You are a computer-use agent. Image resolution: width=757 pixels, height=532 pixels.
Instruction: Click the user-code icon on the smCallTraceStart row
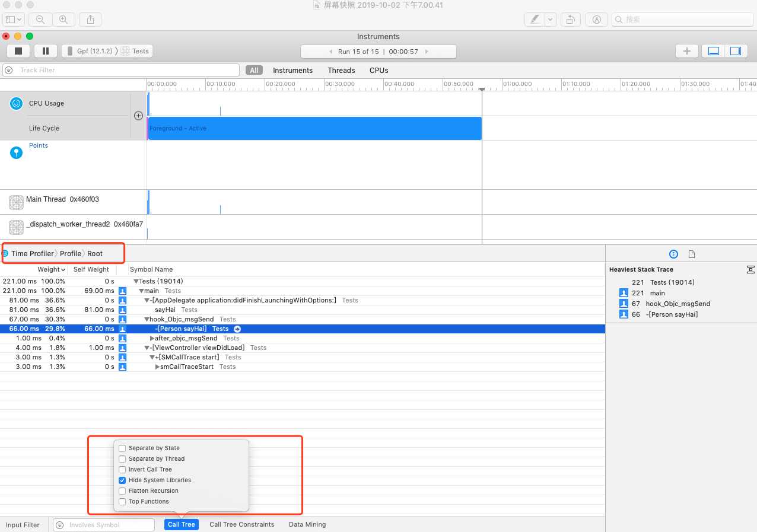122,367
